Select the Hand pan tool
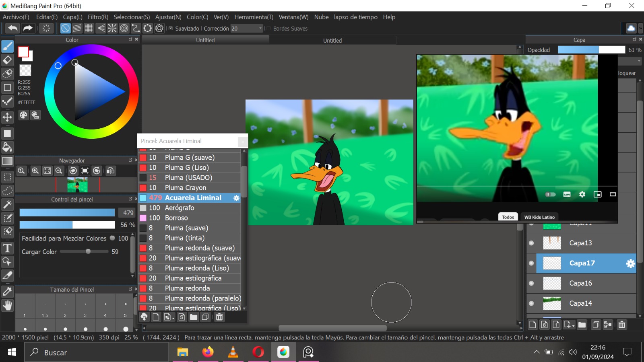The height and width of the screenshot is (362, 644). pos(7,306)
